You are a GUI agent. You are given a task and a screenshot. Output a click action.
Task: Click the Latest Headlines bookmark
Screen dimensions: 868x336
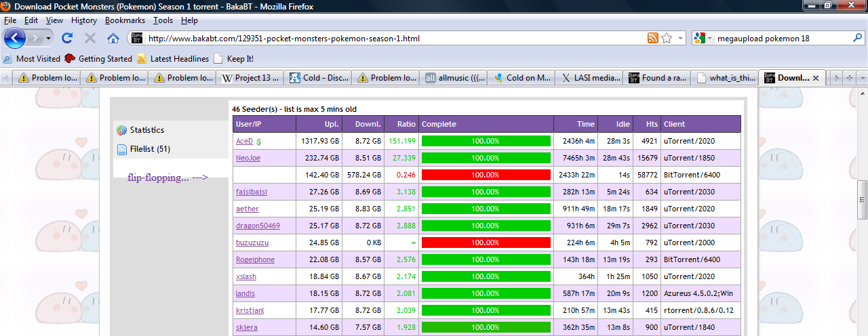coord(179,59)
